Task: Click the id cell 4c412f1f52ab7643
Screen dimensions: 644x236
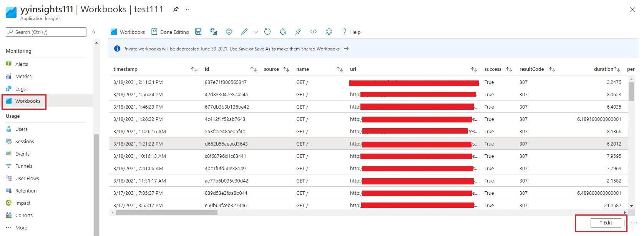Action: tap(225, 119)
